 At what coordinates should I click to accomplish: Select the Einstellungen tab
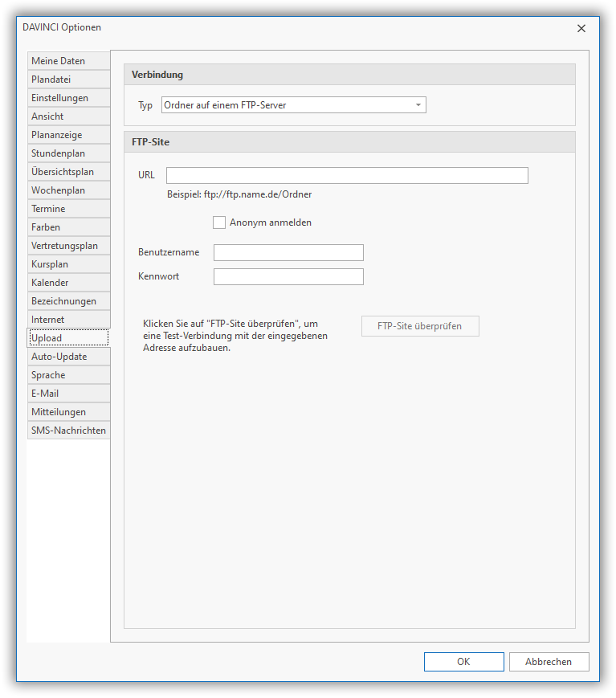pos(67,98)
